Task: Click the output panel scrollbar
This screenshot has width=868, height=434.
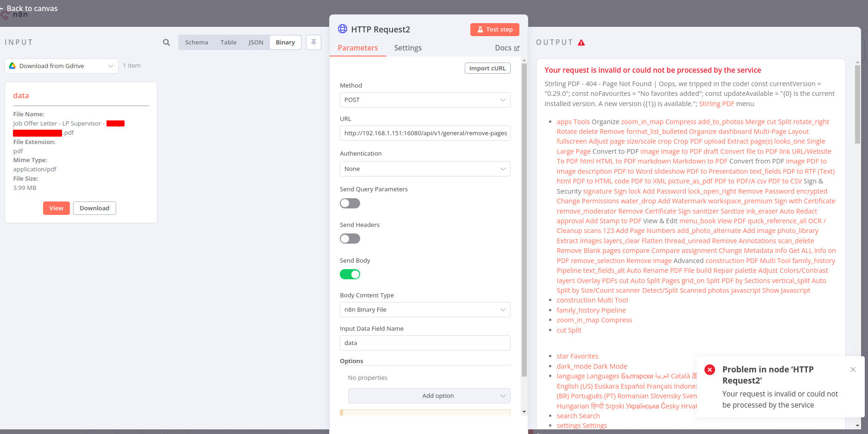Action: coord(857,104)
